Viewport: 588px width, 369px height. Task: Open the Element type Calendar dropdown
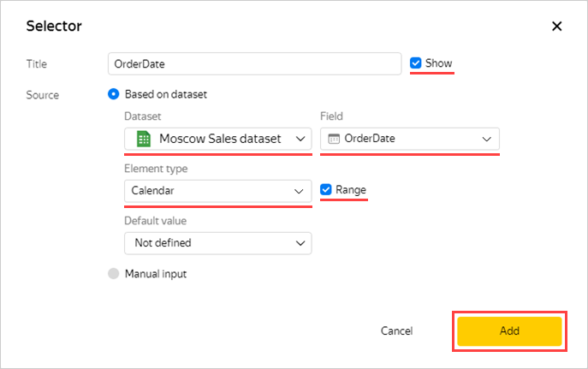[x=217, y=190]
